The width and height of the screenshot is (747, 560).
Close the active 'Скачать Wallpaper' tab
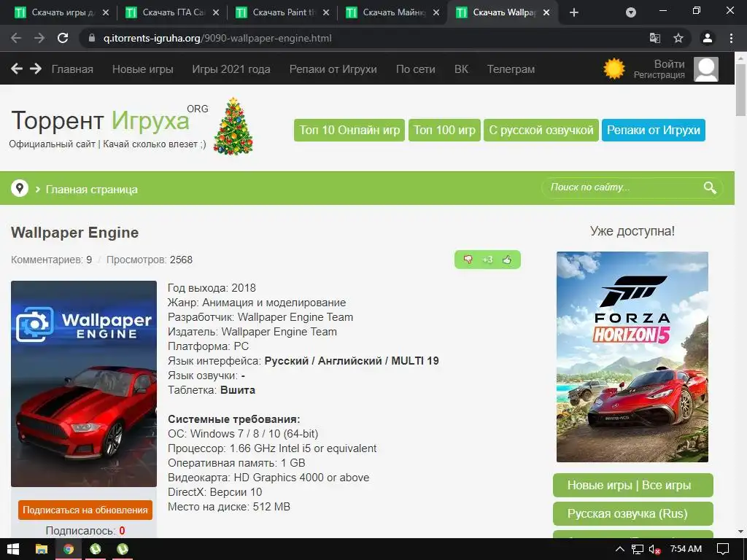[x=546, y=12]
